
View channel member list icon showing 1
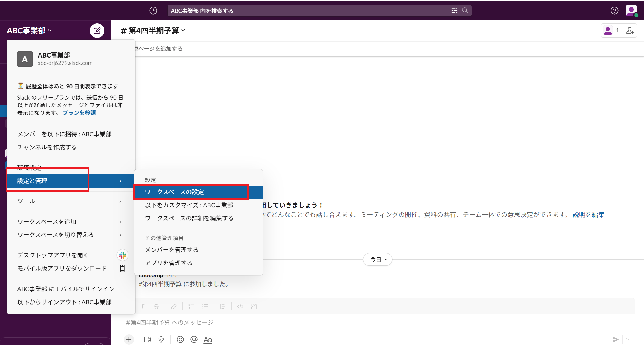tap(611, 30)
